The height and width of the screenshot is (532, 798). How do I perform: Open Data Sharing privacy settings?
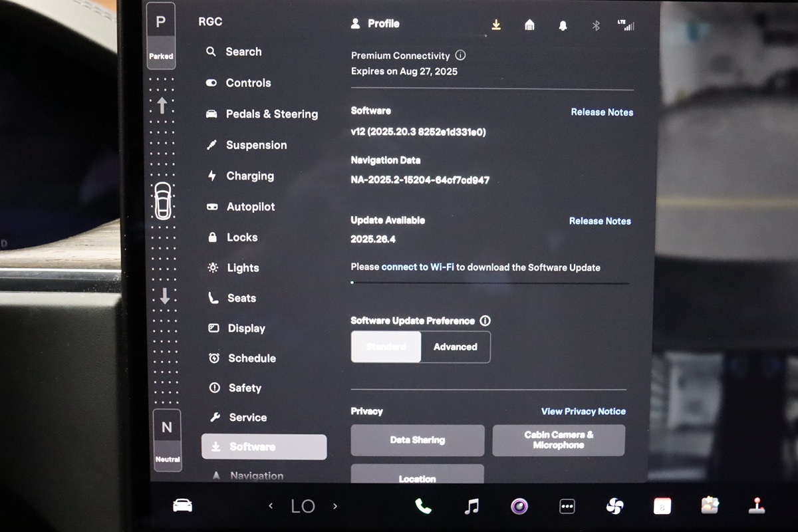[418, 440]
